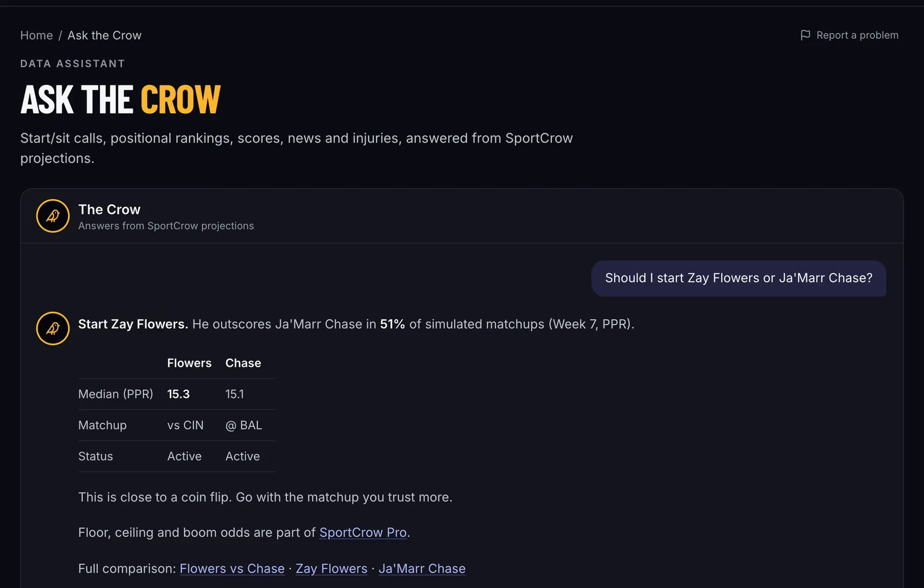
Task: Click the Home breadcrumb link
Action: [36, 35]
